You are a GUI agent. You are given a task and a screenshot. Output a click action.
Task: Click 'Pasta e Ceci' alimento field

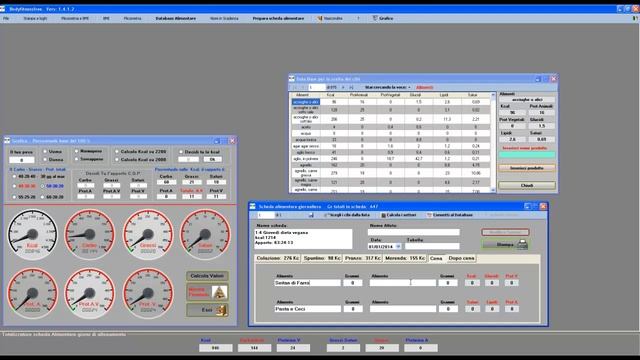coord(307,309)
